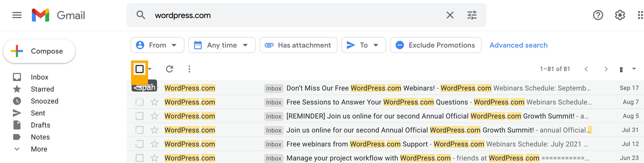The width and height of the screenshot is (644, 163).
Task: Expand the Any time filter dropdown
Action: click(x=222, y=45)
